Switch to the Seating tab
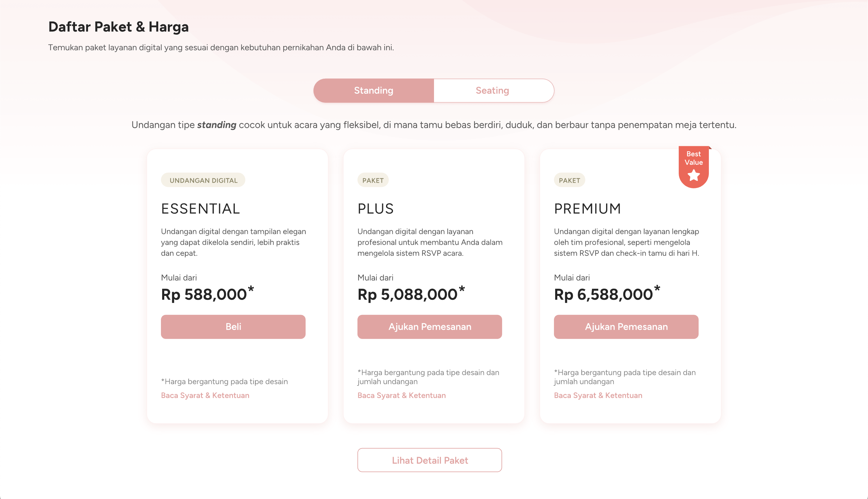This screenshot has width=868, height=499. click(x=492, y=90)
